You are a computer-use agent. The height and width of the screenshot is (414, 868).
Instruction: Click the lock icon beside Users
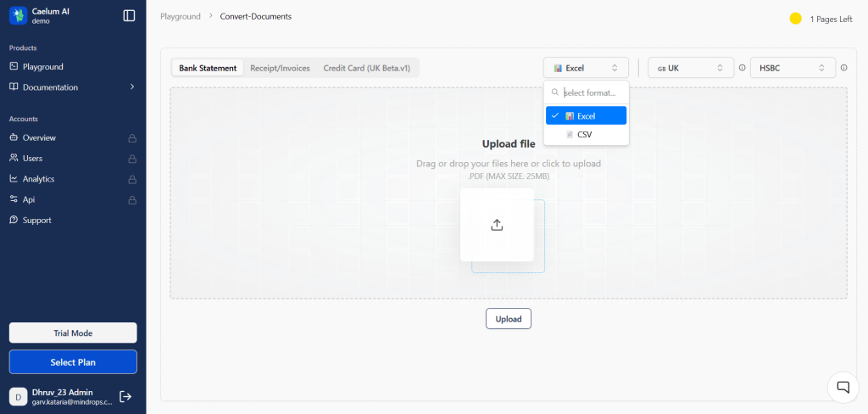132,159
